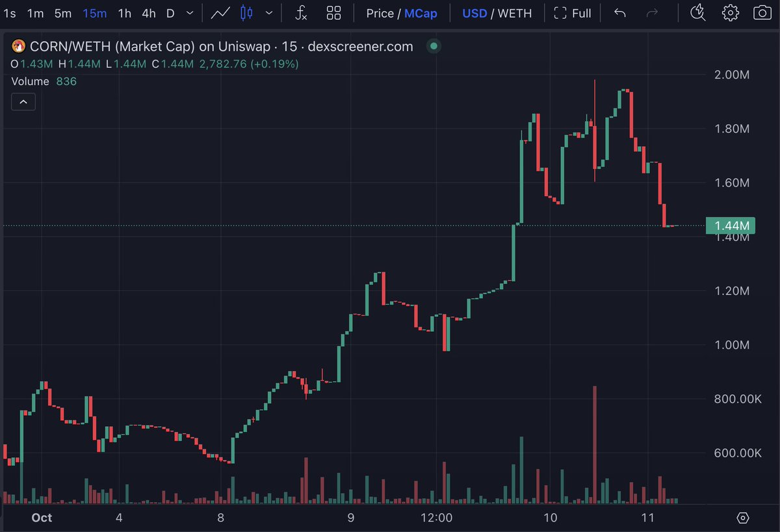Undo the last chart action
The height and width of the screenshot is (532, 780).
pyautogui.click(x=620, y=13)
